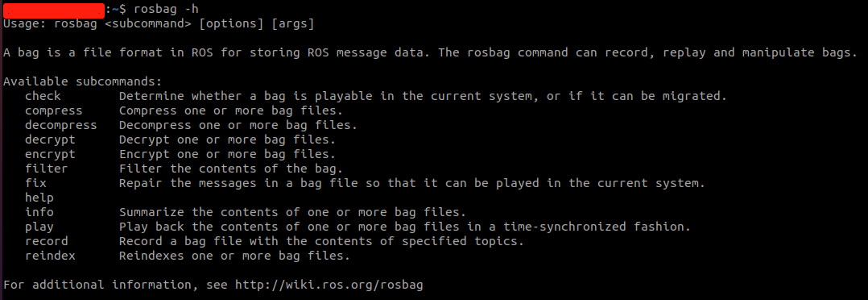Click the 'Available subcommands:' heading
868x300 pixels.
(82, 81)
